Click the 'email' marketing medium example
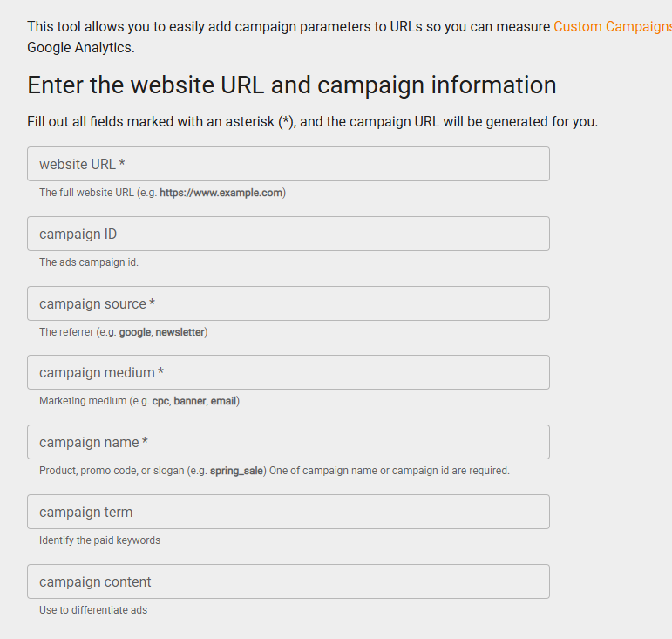 tap(223, 401)
